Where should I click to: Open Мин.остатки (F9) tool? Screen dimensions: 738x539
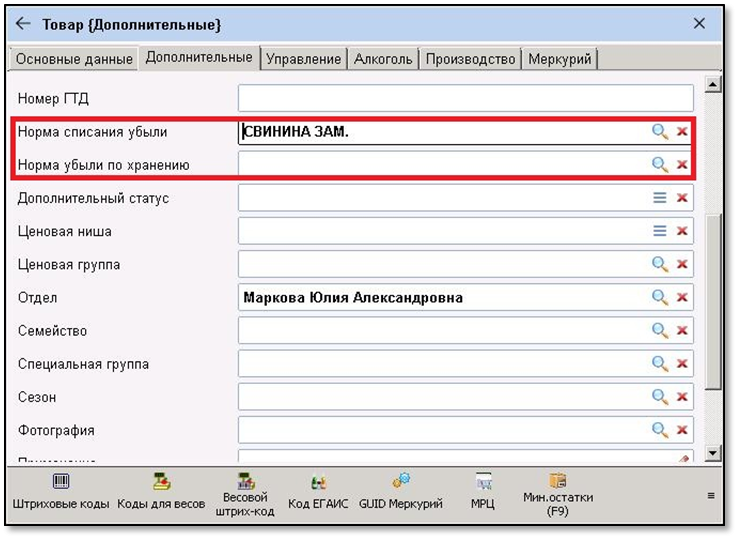tap(558, 494)
